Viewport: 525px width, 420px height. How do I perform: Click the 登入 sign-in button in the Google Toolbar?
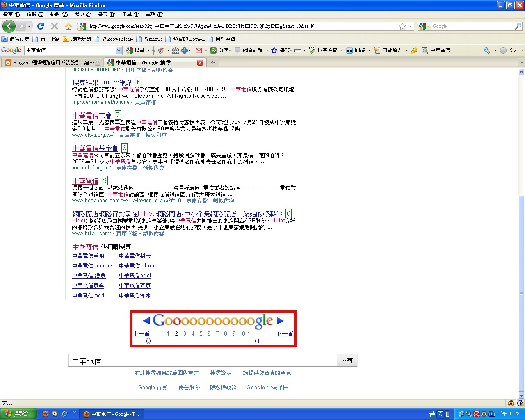[x=509, y=50]
